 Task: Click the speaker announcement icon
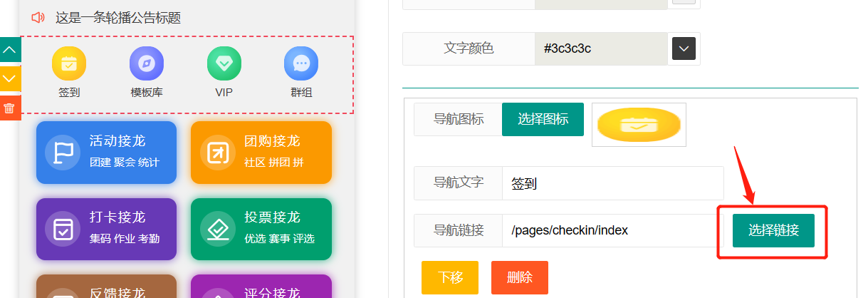coord(38,18)
